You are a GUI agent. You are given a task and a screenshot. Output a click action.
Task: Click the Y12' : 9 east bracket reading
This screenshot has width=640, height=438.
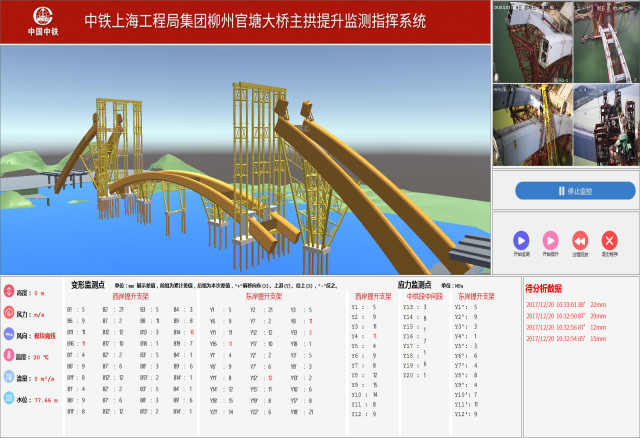466,414
